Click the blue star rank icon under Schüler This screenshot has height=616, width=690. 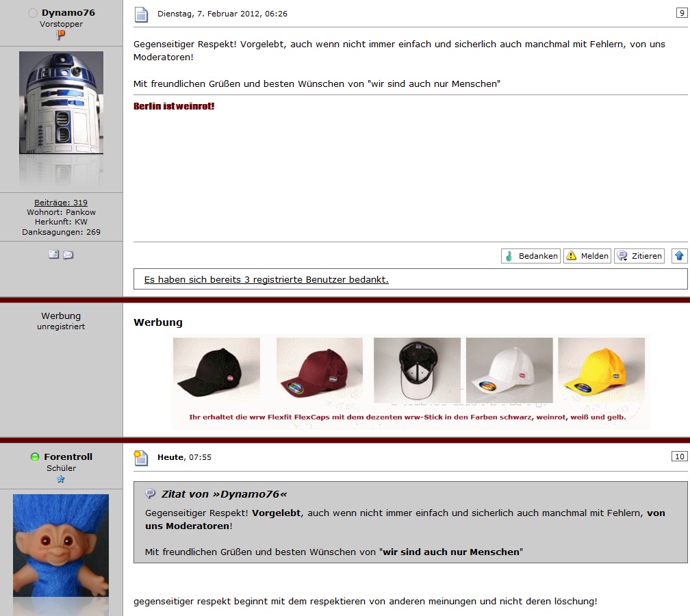coord(61,479)
